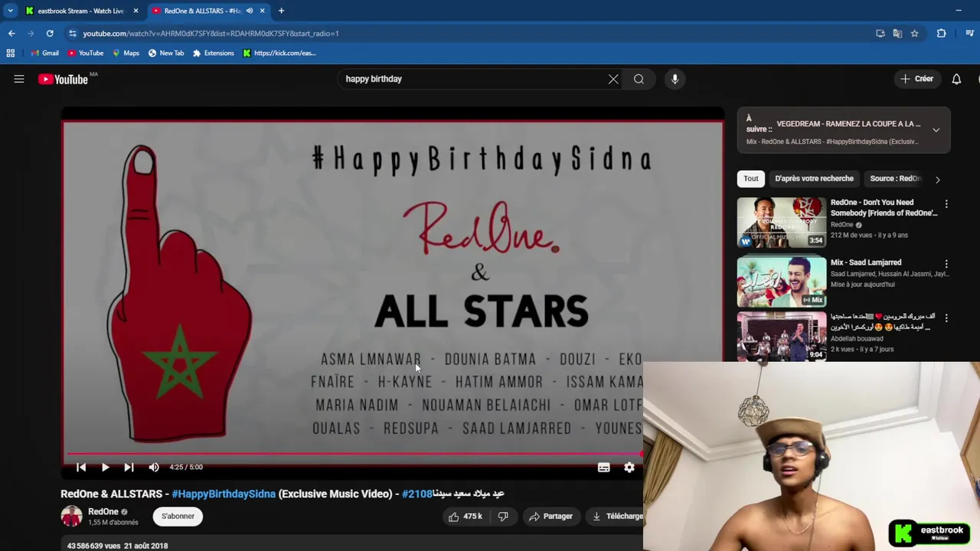The image size is (980, 551).
Task: Seek on the red video progress bar
Action: coord(354,454)
